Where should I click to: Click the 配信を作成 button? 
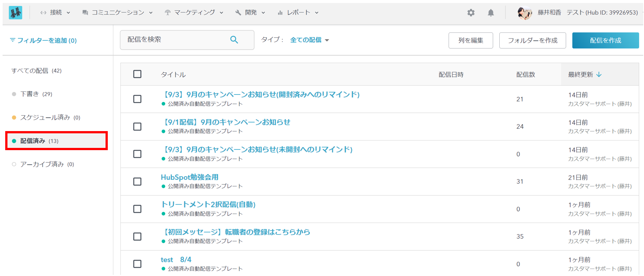[x=605, y=40]
